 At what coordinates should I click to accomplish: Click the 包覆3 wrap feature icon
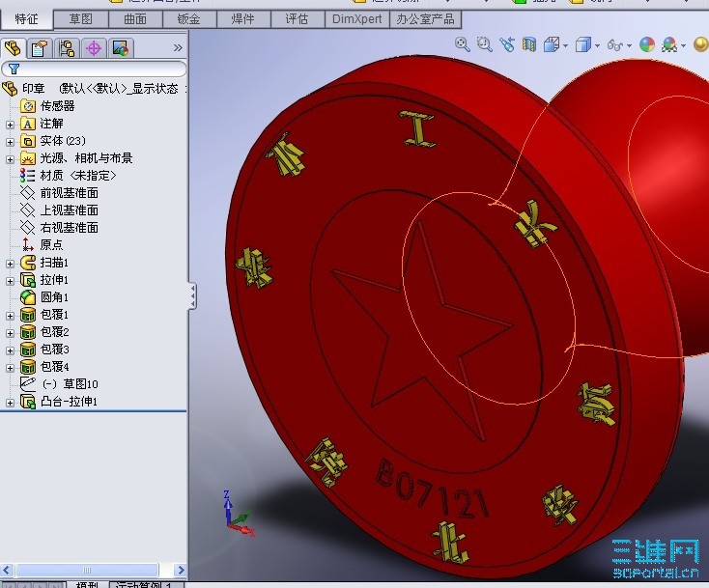tap(28, 350)
